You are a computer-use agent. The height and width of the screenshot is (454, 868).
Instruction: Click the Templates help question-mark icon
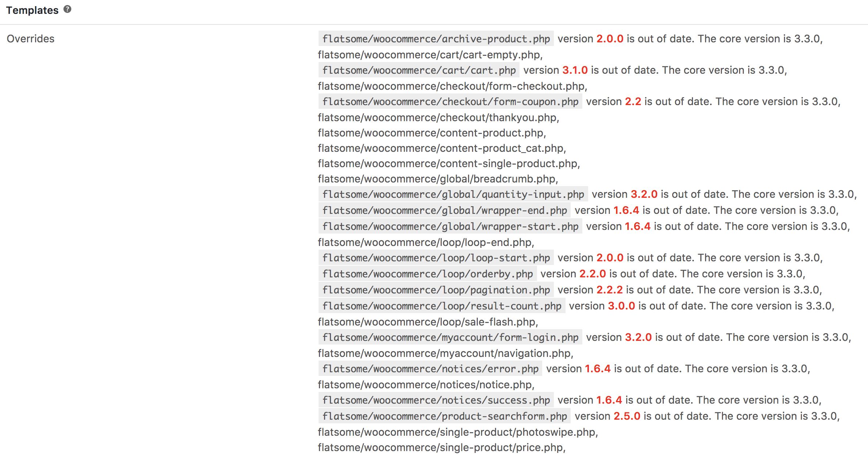[x=67, y=9]
